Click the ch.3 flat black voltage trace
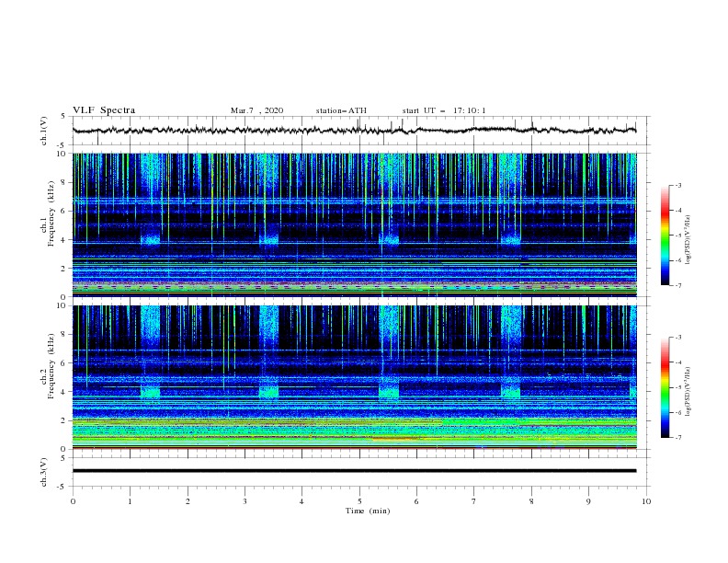Image resolution: width=728 pixels, height=563 pixels. click(354, 471)
